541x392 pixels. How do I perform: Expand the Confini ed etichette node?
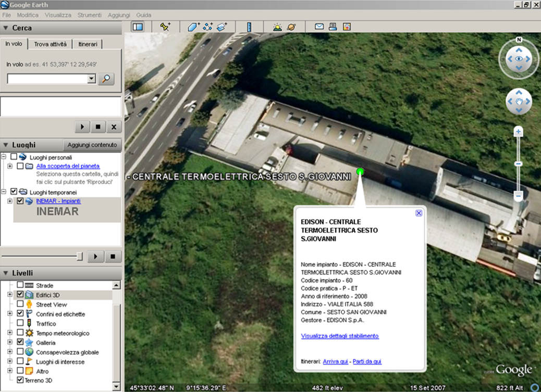[x=10, y=314]
